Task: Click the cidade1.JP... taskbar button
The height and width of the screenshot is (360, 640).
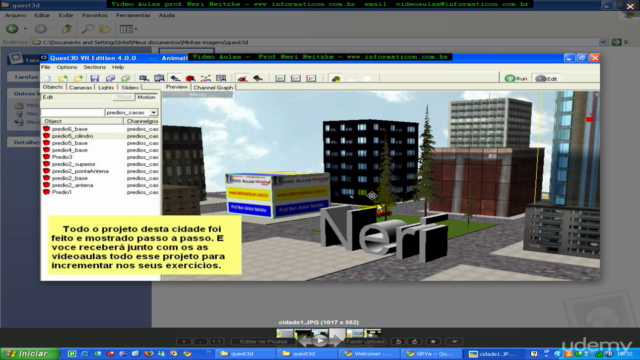Action: 494,354
